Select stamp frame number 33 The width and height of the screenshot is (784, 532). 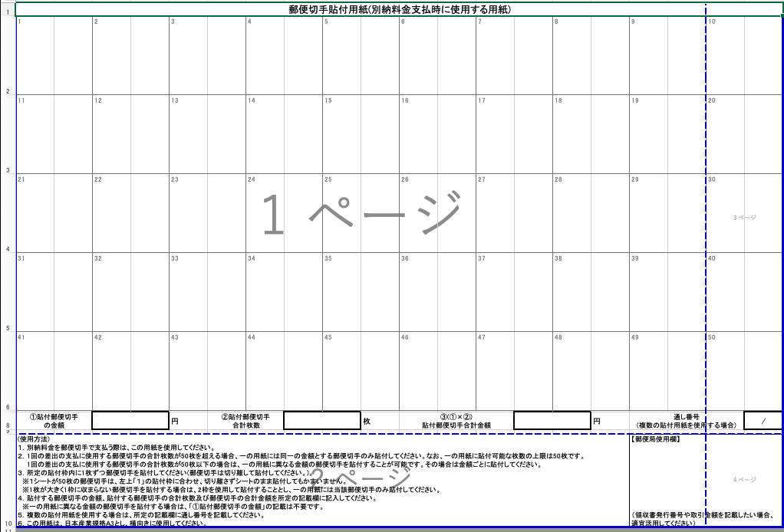click(207, 292)
